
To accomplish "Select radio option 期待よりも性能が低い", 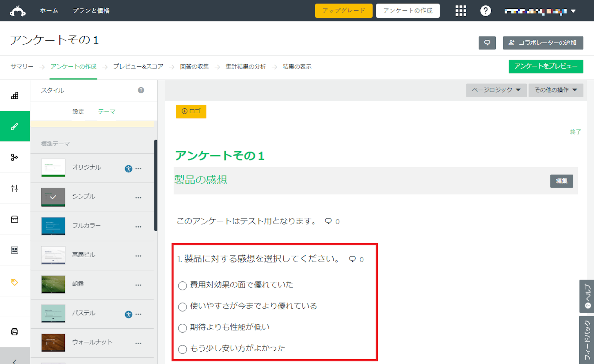I will coord(182,328).
